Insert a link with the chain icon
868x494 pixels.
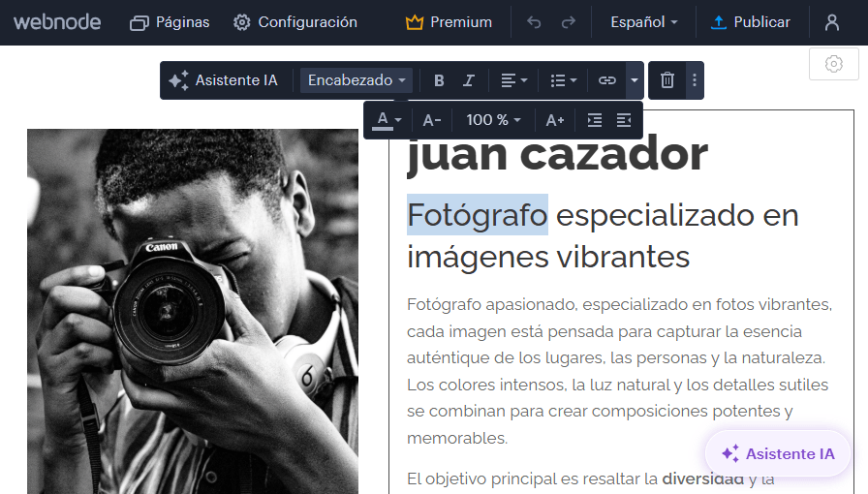[607, 80]
